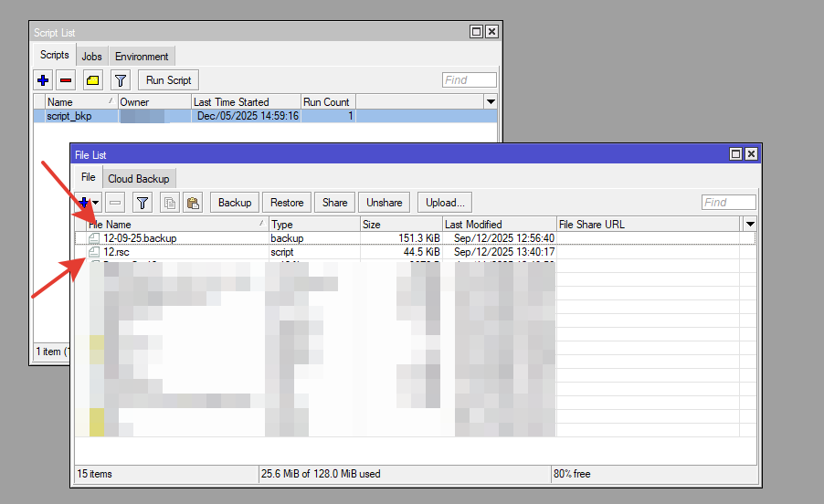Click the red minus Remove icon in Script List
Viewport: 824px width, 504px height.
(x=66, y=80)
